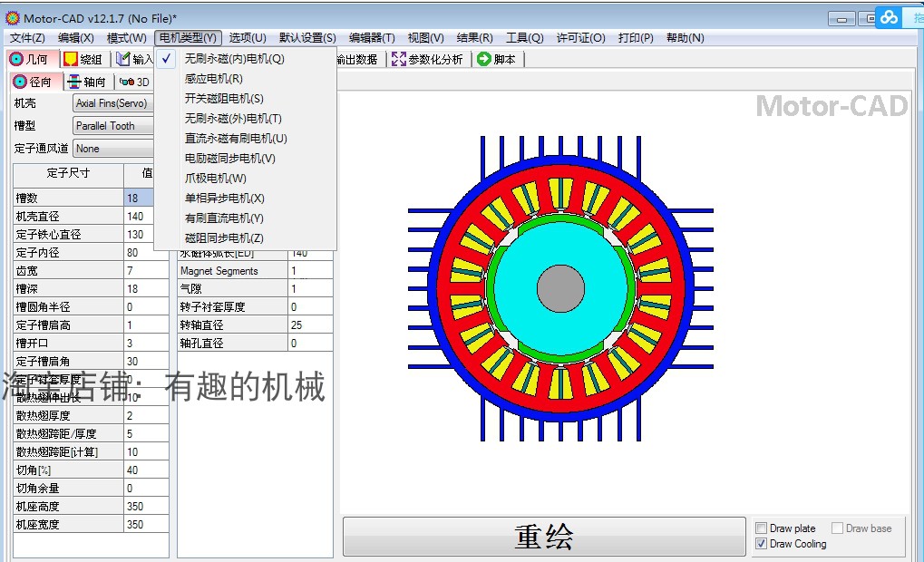This screenshot has width=924, height=562.
Task: Open the 打印(P) menu
Action: click(x=636, y=38)
